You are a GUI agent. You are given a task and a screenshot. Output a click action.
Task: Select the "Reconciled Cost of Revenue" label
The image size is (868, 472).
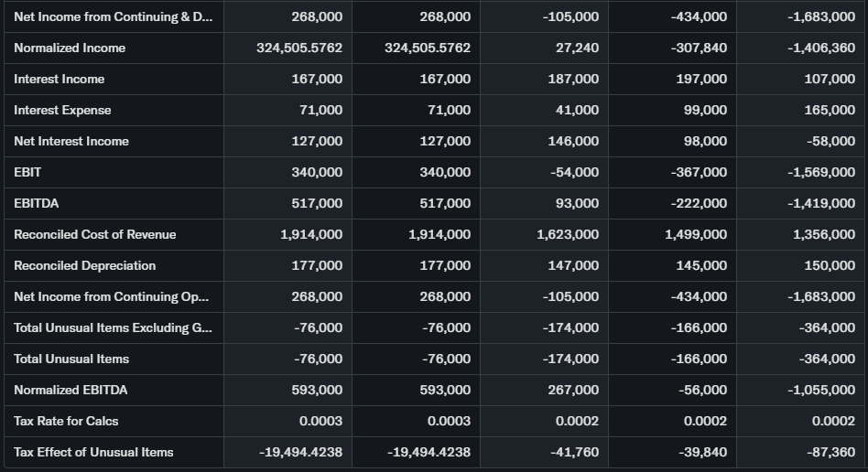tap(95, 234)
